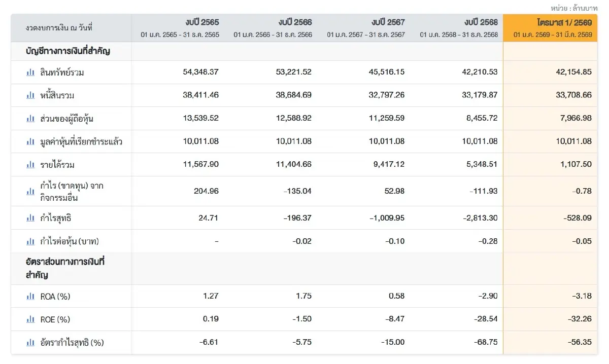Viewport: 609px width, 364px height.
Task: Show chart for กำไร (ขาดทุน) จากกิจกรรมอื่น
Action: pos(30,192)
